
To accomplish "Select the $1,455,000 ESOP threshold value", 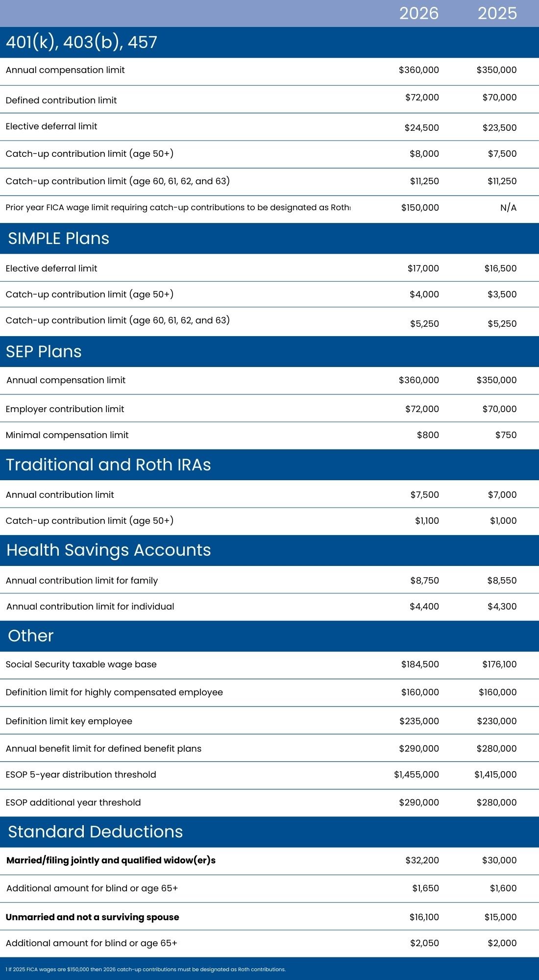I will click(x=416, y=775).
